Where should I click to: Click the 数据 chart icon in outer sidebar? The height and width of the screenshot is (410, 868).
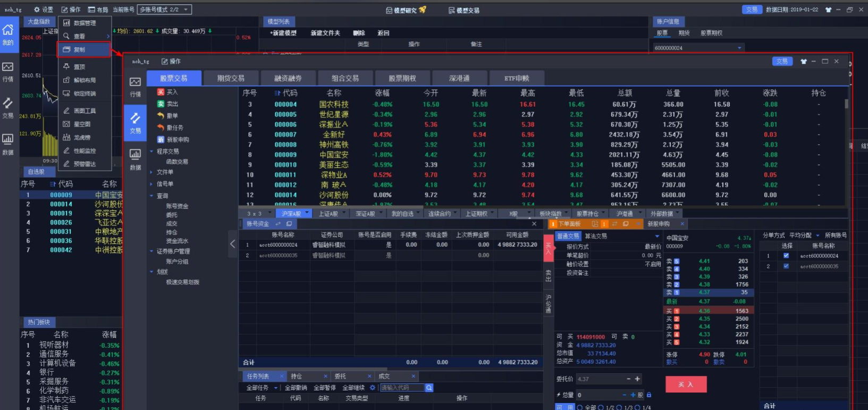pos(7,143)
